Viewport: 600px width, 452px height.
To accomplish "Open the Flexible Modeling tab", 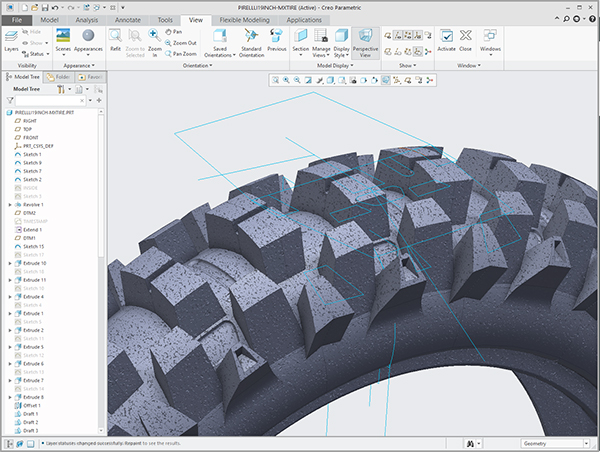I will 245,20.
